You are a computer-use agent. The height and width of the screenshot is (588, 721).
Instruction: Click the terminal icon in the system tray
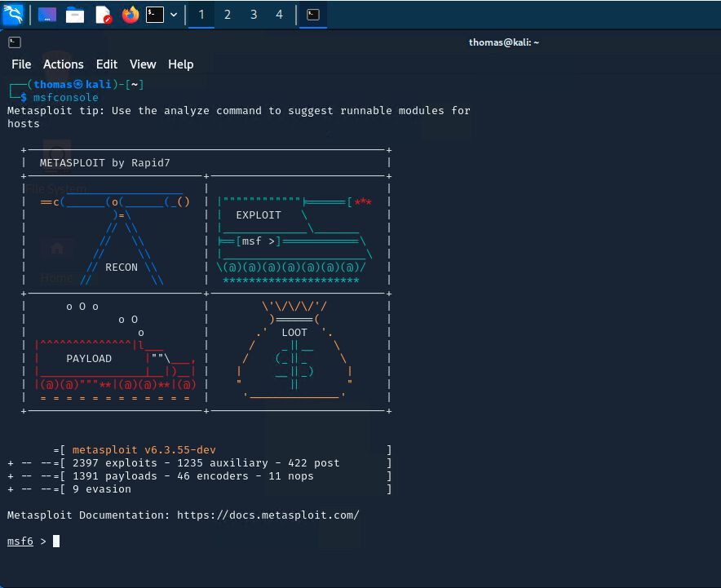(312, 14)
